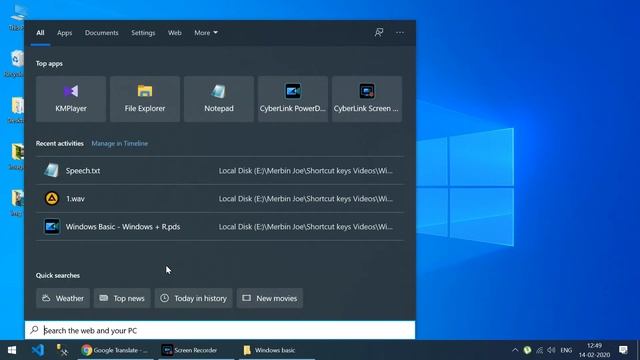Open the search panel options ellipsis
This screenshot has height=360, width=640.
click(x=400, y=33)
